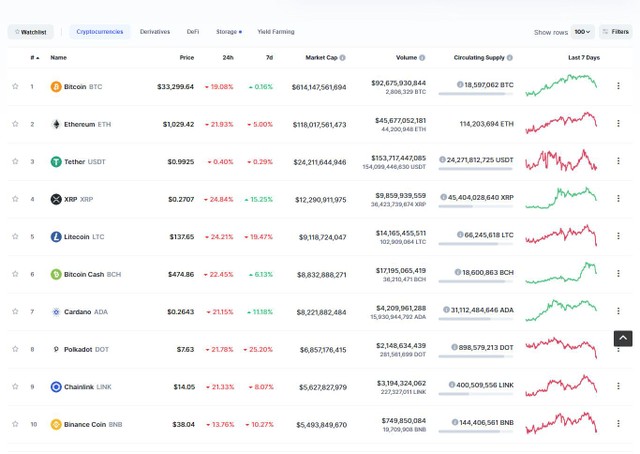Click the Volume column info icon
This screenshot has height=454, width=640.
[x=422, y=58]
